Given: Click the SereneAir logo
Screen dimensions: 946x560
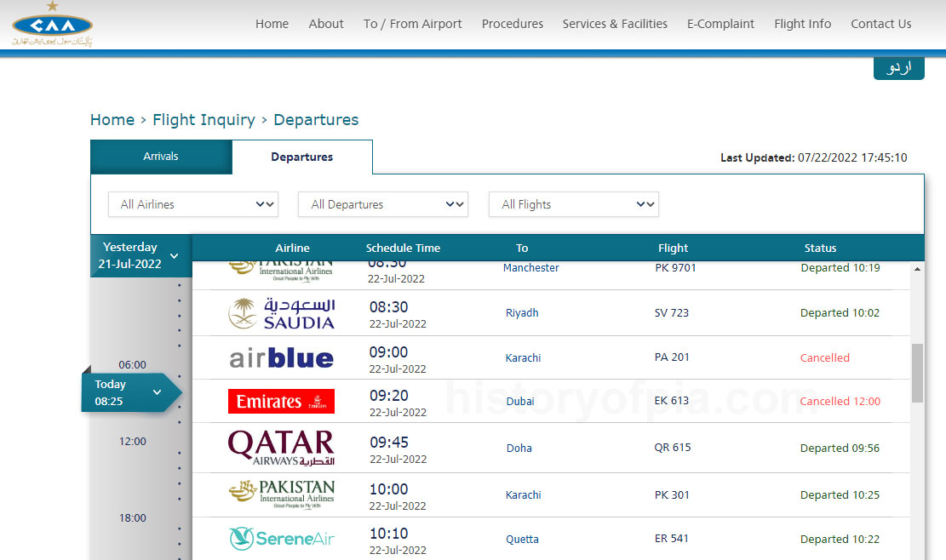Looking at the screenshot, I should click(x=282, y=539).
